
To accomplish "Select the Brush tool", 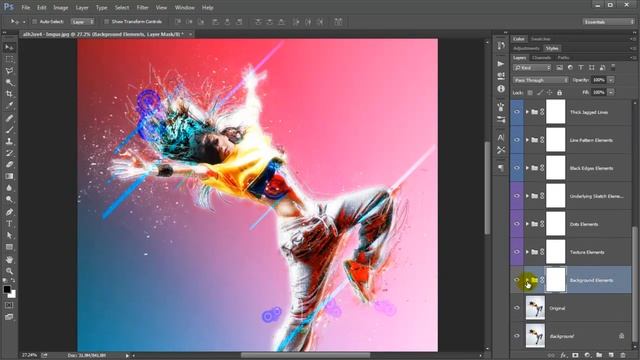I will [9, 130].
